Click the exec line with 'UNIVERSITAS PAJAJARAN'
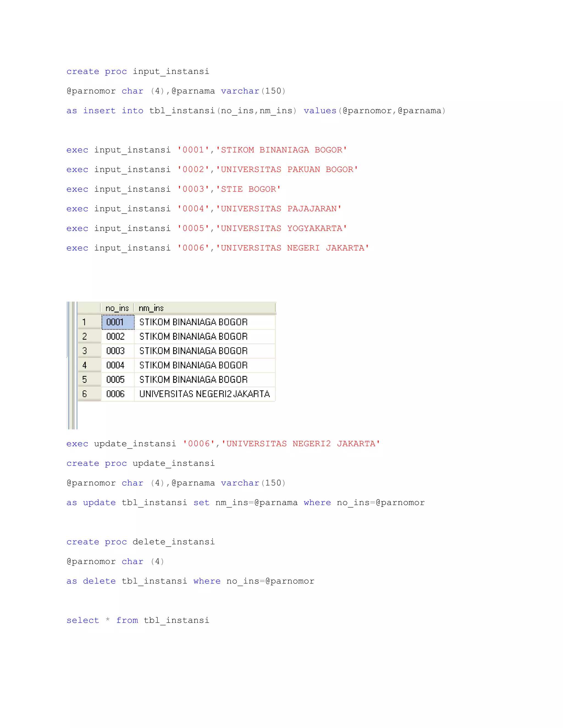This screenshot has width=563, height=728. click(x=204, y=209)
